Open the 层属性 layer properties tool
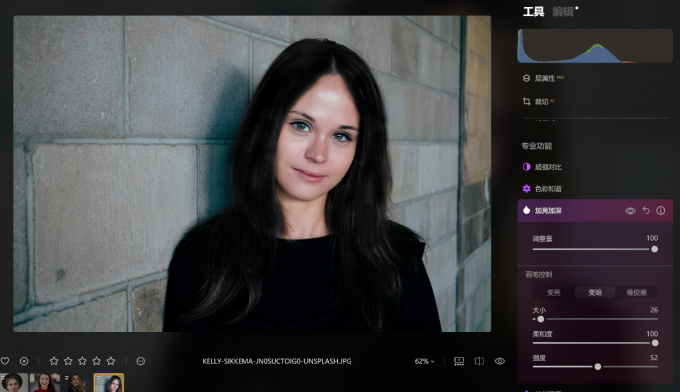Image resolution: width=680 pixels, height=392 pixels. click(544, 78)
